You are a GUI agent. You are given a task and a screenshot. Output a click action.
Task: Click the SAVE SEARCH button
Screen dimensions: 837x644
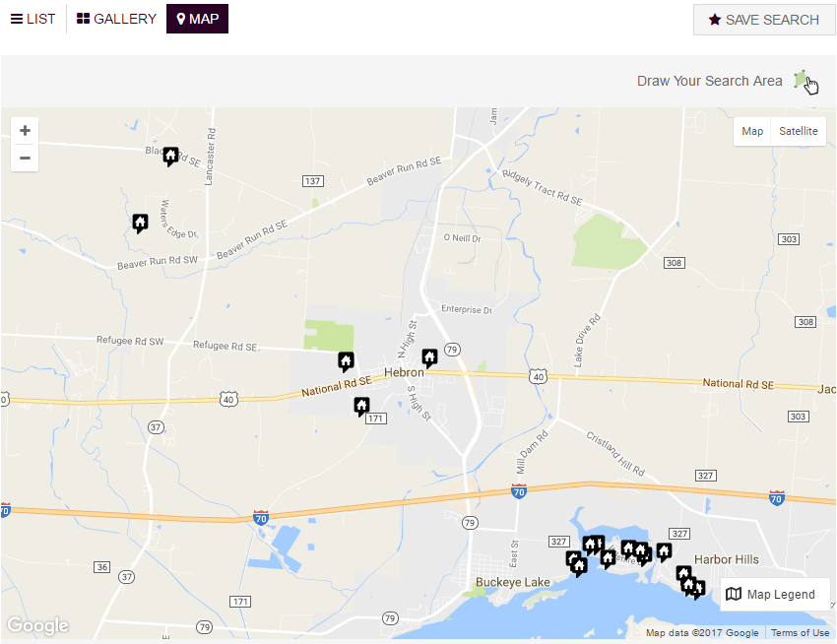pyautogui.click(x=764, y=20)
